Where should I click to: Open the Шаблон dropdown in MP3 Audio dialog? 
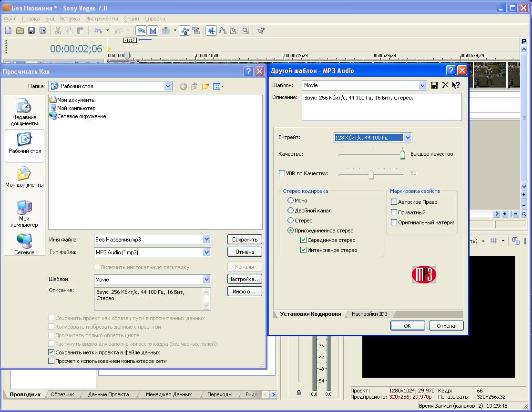coord(422,85)
